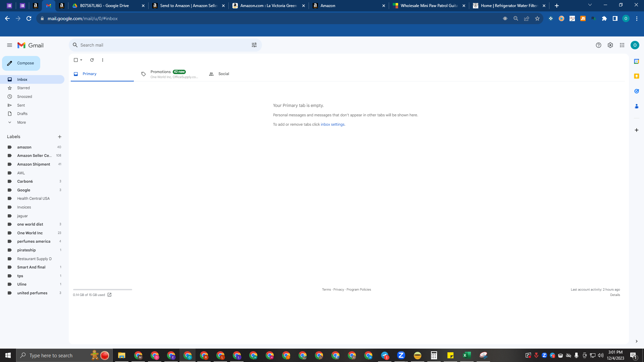Open Excel from the taskbar

467,355
